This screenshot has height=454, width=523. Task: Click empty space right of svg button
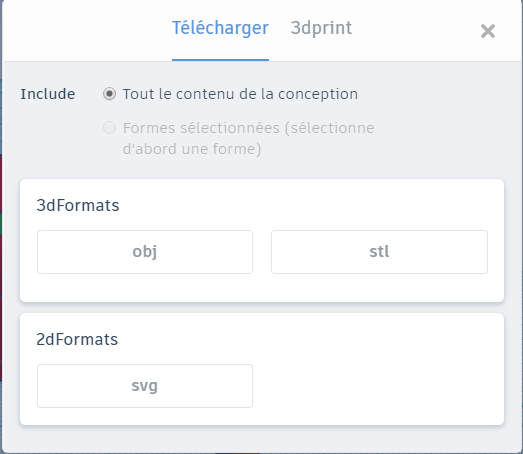[x=379, y=386]
